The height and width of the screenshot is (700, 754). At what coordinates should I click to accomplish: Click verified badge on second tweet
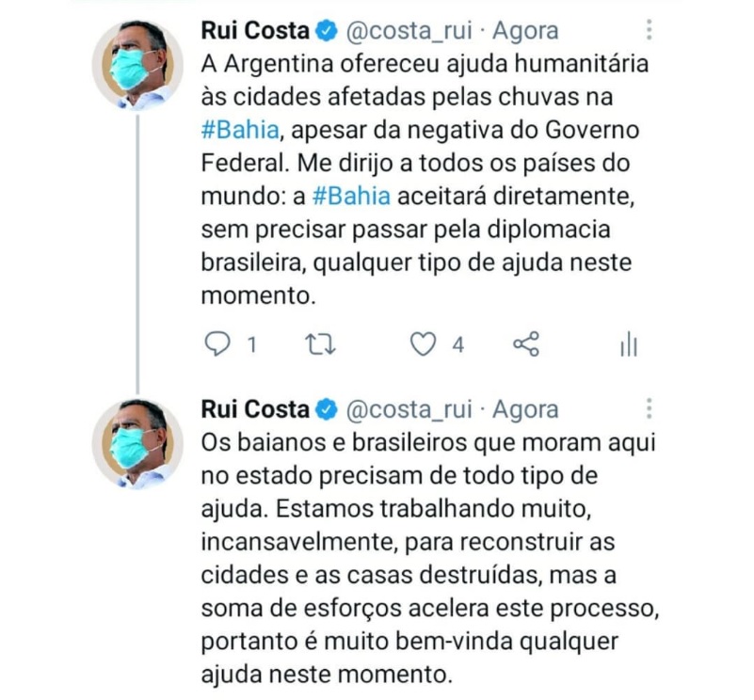click(x=327, y=409)
